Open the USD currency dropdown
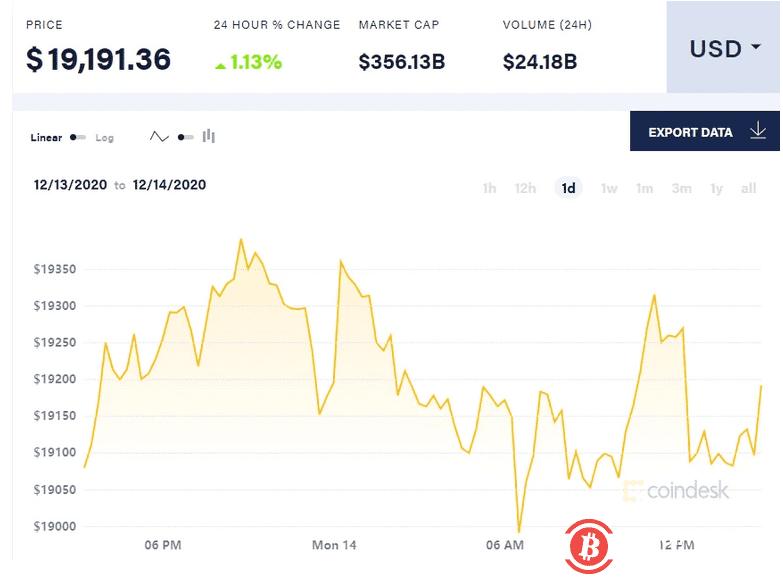783x586 pixels. coord(723,47)
